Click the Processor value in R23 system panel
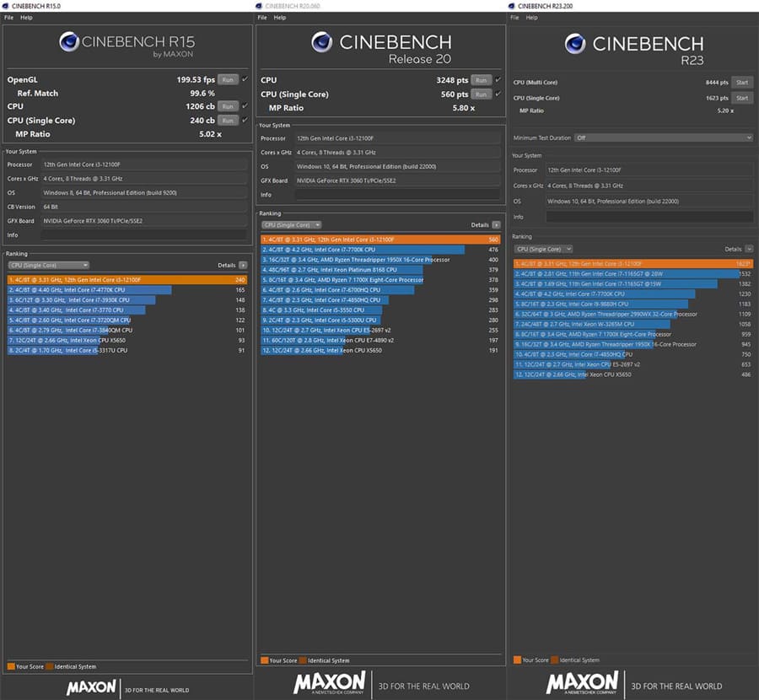This screenshot has height=700, width=759. 649,170
